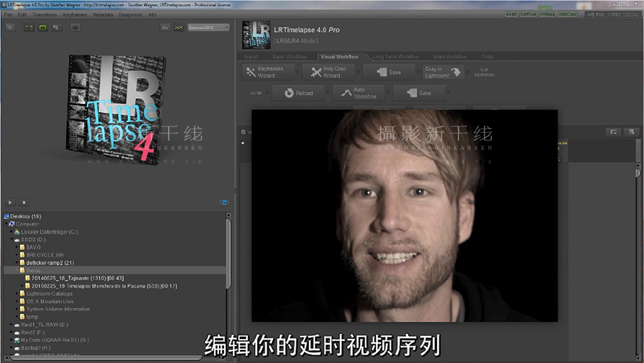The width and height of the screenshot is (644, 363).
Task: Switch to the Import tab
Action: (x=251, y=57)
